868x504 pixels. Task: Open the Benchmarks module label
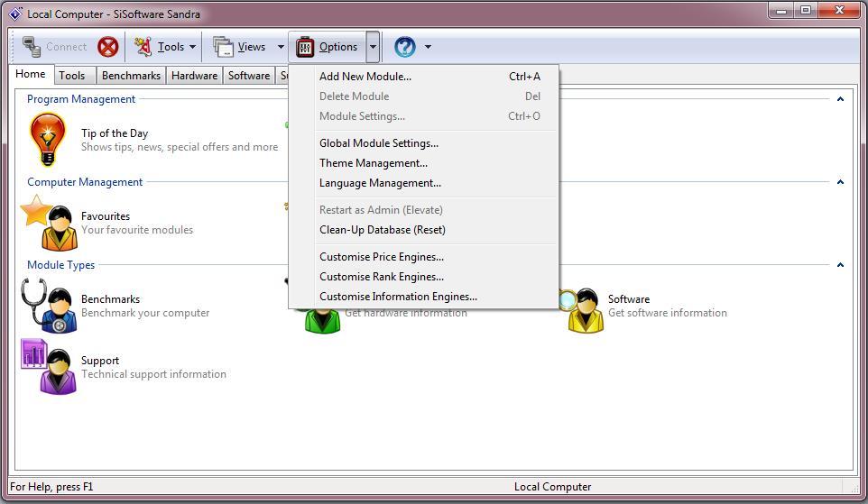coord(111,299)
